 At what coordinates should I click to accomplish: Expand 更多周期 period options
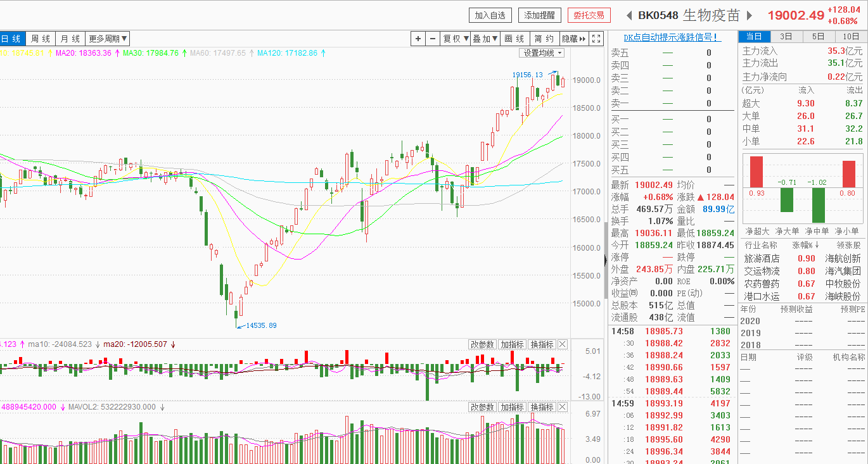tap(108, 39)
